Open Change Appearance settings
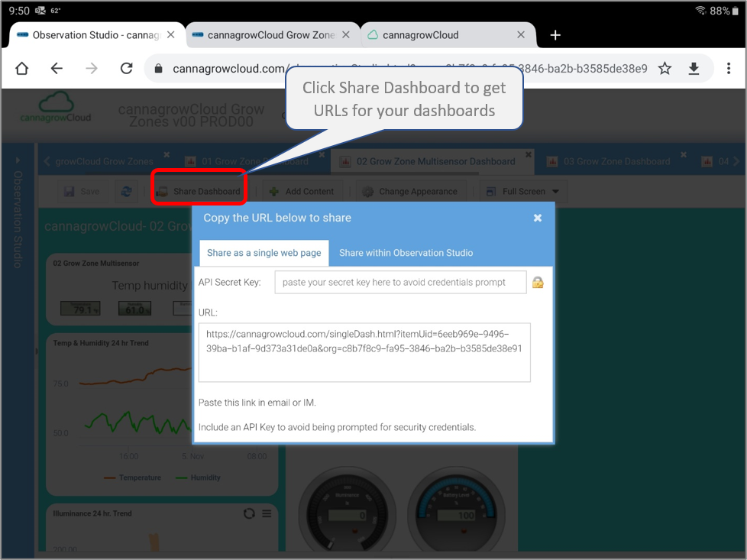Screen dimensions: 747x560 (x=409, y=192)
